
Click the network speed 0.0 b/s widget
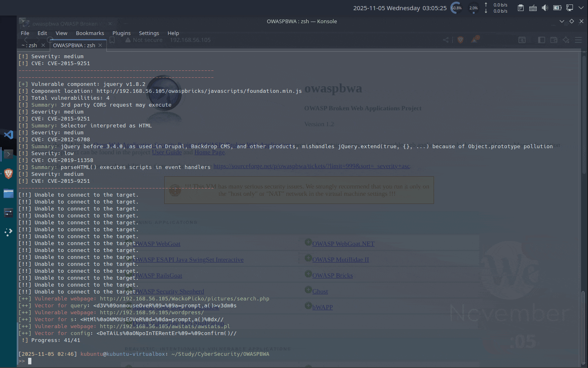(x=496, y=8)
